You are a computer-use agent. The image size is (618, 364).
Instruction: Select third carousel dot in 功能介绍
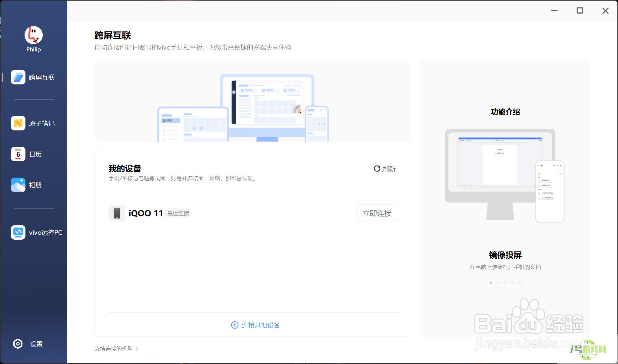(x=505, y=283)
